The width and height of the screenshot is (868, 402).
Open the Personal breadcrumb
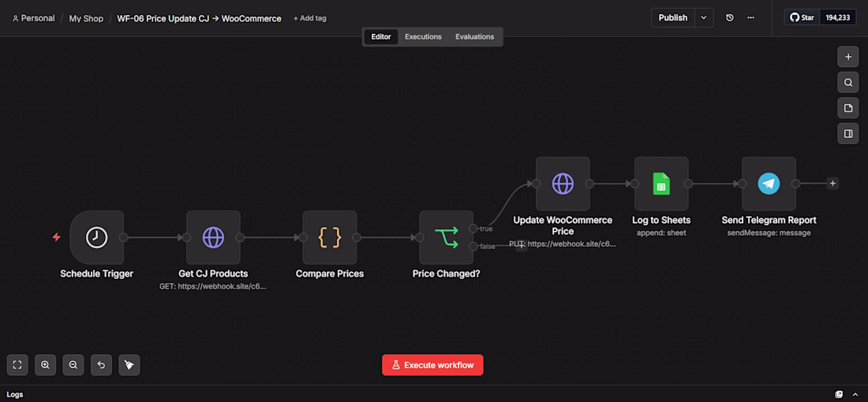(33, 18)
